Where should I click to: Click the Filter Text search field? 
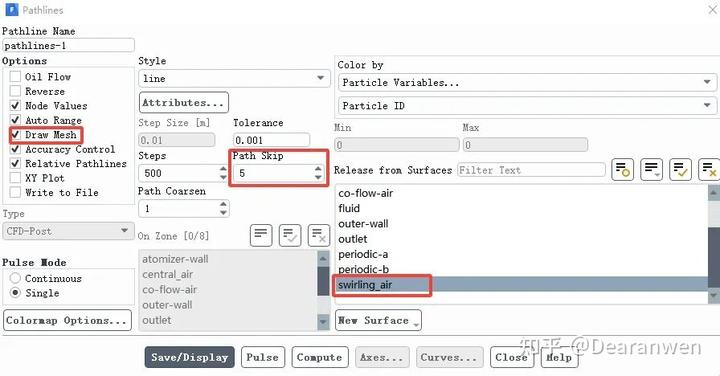pos(531,170)
